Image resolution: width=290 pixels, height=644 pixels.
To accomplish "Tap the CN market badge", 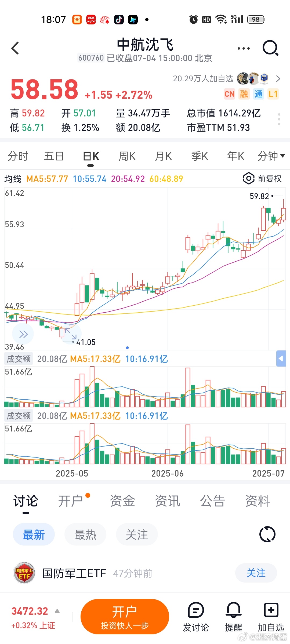I will [x=229, y=94].
